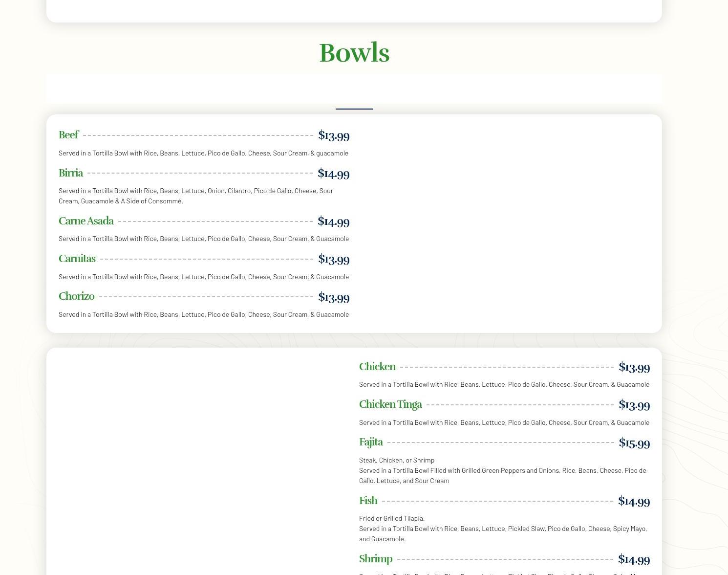Click the Fajita $15.99 price
The height and width of the screenshot is (575, 728).
[634, 443]
